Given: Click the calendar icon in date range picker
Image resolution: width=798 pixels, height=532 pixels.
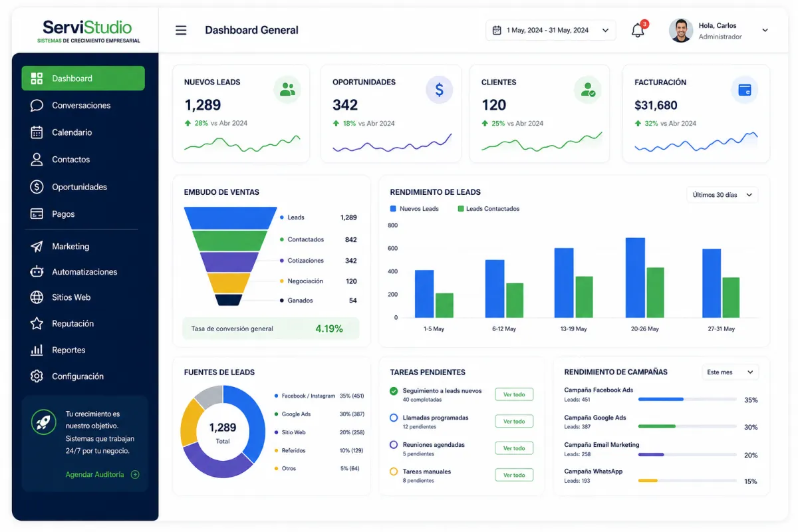Looking at the screenshot, I should click(x=497, y=30).
